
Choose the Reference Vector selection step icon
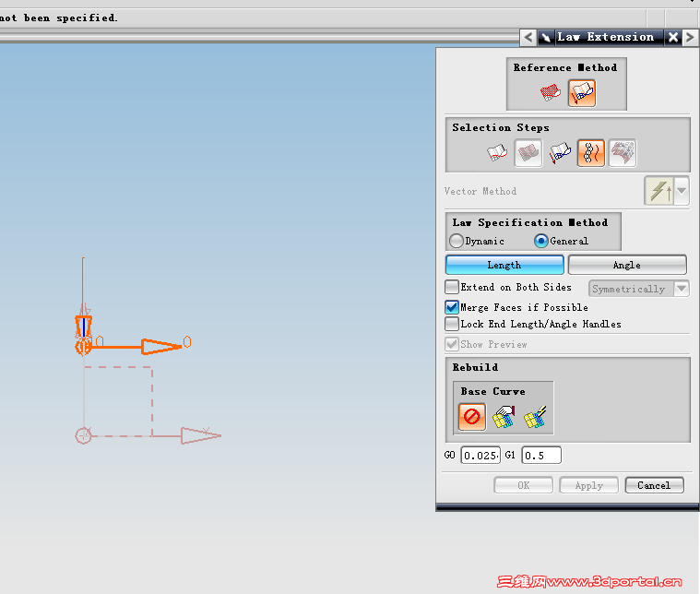click(x=560, y=153)
